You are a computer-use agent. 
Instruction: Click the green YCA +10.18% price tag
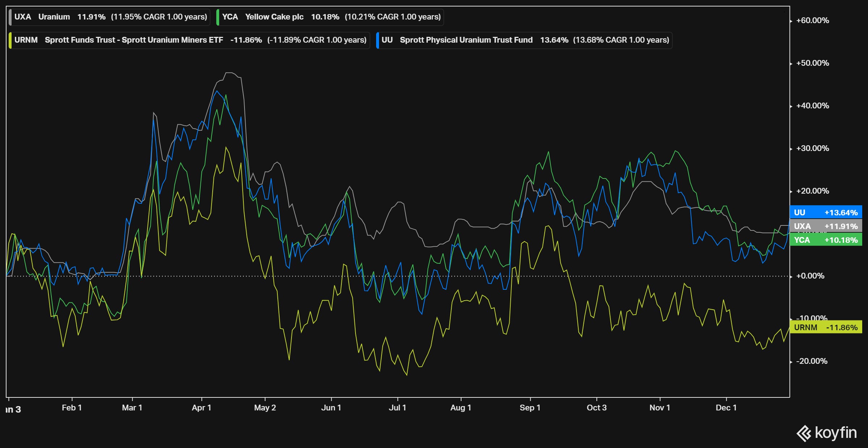tap(826, 240)
